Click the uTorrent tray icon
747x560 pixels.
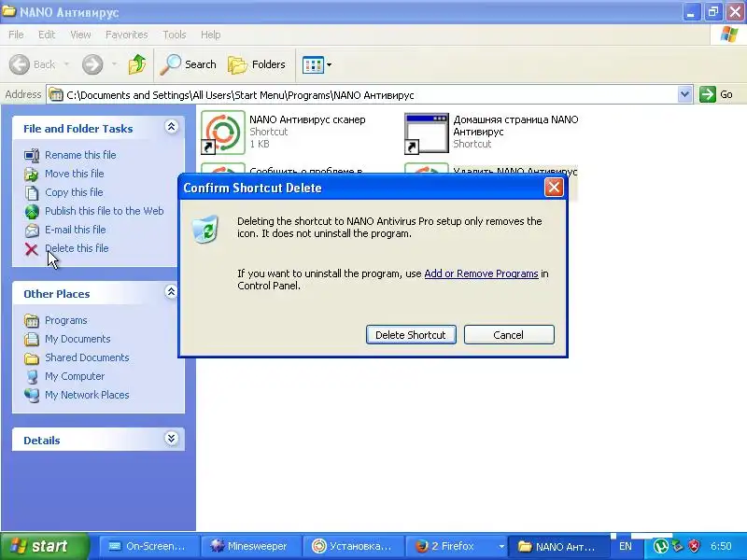660,546
